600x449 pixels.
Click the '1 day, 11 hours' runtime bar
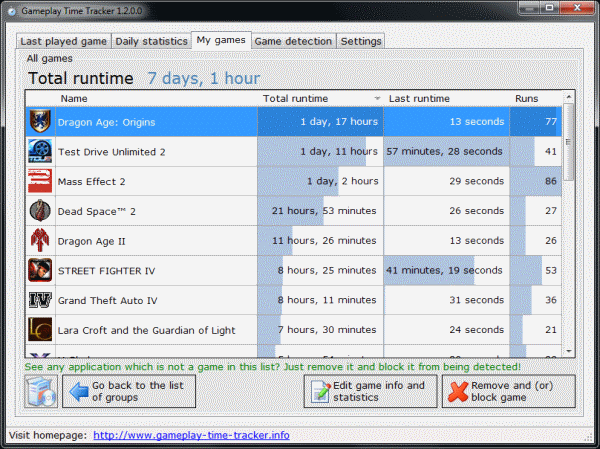click(x=320, y=152)
